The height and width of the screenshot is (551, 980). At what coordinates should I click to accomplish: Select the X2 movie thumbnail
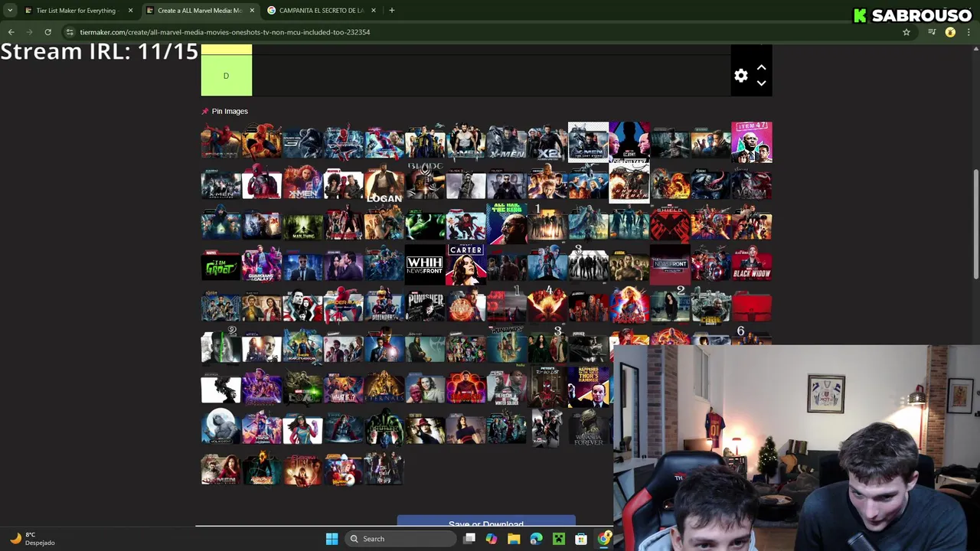click(x=547, y=142)
